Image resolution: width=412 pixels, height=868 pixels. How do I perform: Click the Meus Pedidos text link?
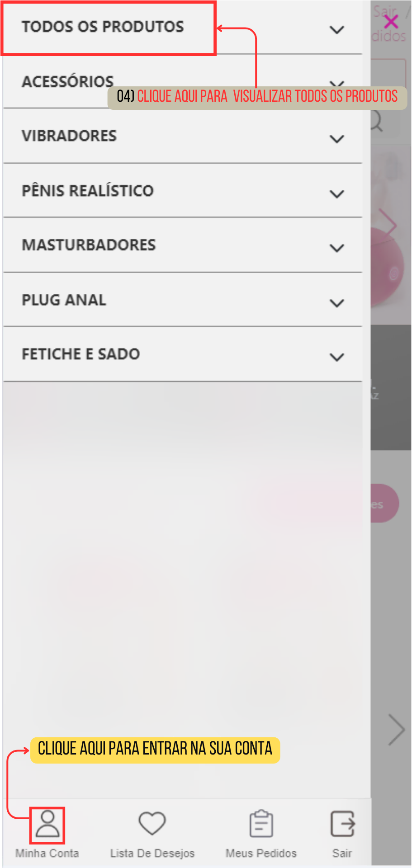(261, 853)
